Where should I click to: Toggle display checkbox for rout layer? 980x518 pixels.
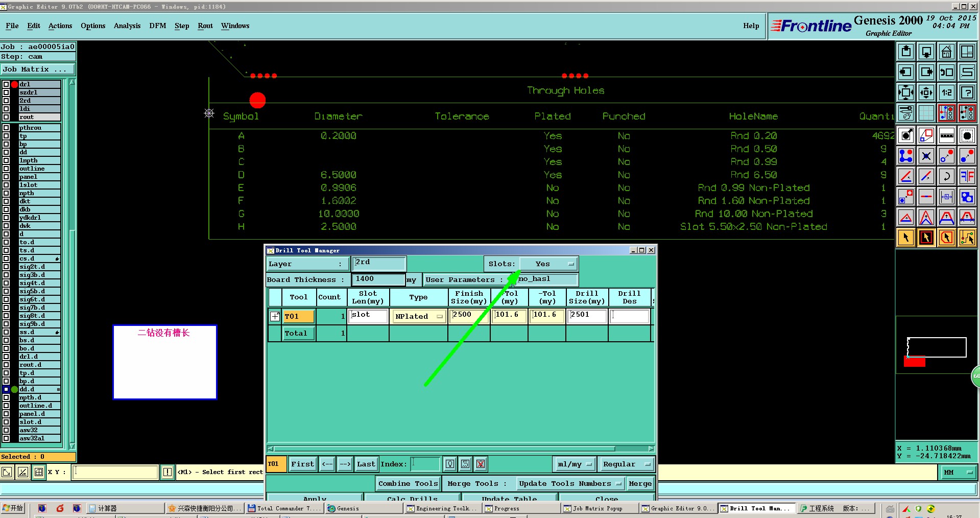6,117
